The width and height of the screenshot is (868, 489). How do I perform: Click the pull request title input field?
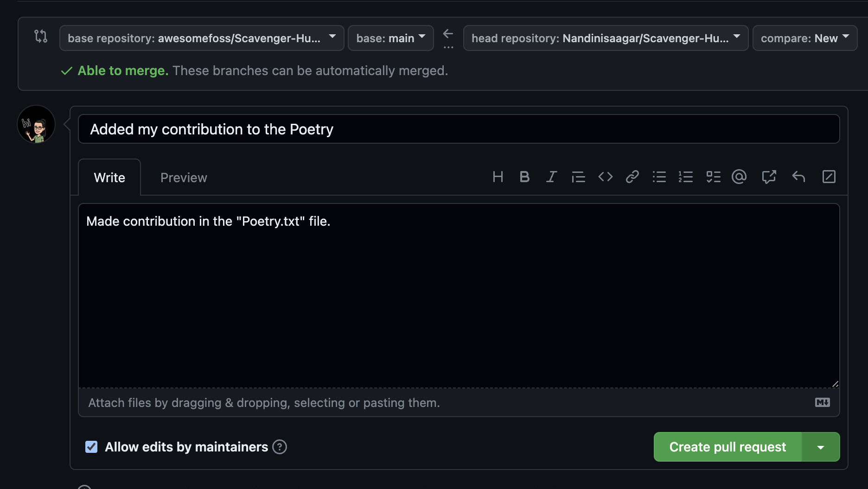(459, 129)
